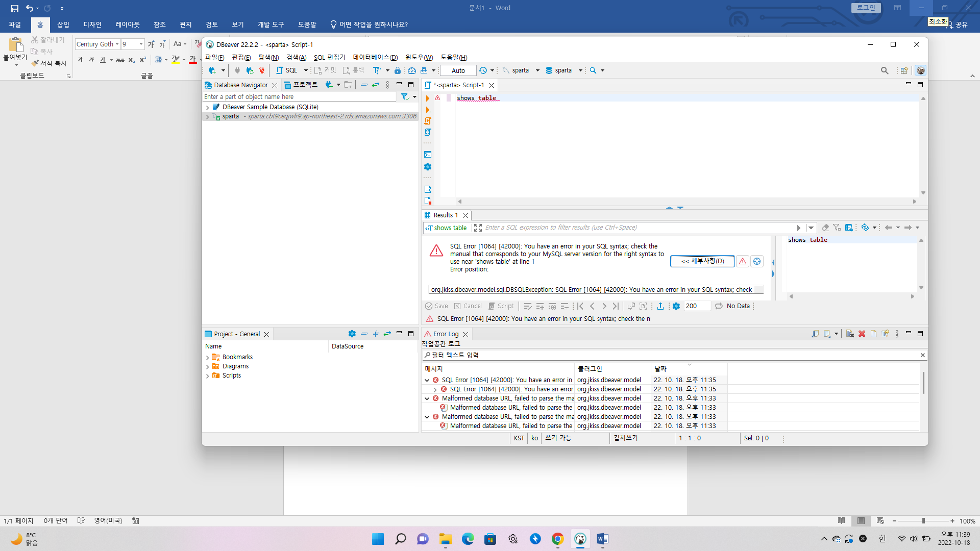Open SQL 편집기 menu in DBeaver

[329, 58]
